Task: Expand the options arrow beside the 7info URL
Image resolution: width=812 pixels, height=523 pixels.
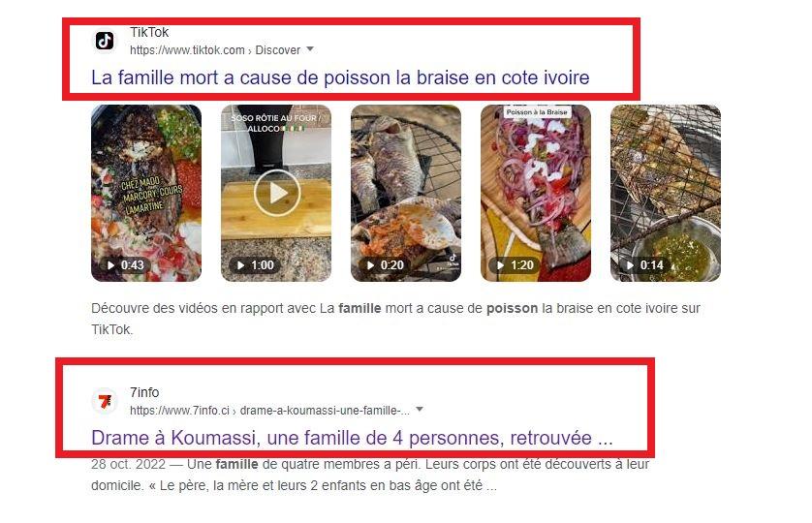Action: click(x=420, y=410)
